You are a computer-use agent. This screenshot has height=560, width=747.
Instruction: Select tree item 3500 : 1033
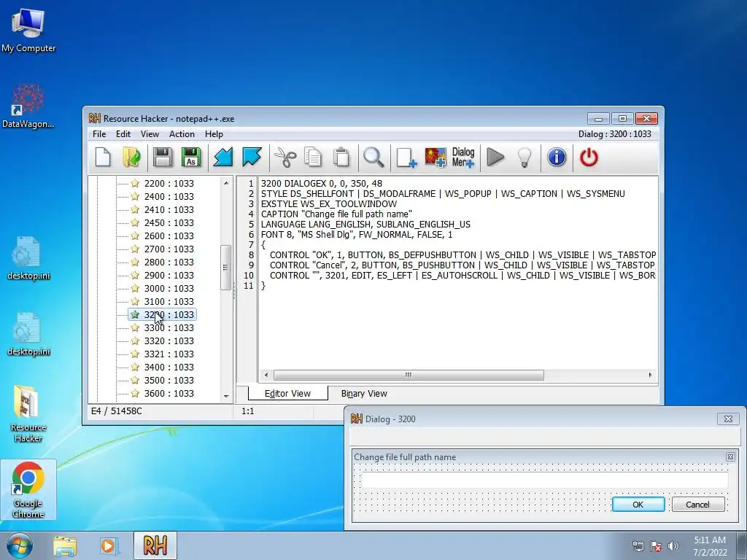[169, 380]
